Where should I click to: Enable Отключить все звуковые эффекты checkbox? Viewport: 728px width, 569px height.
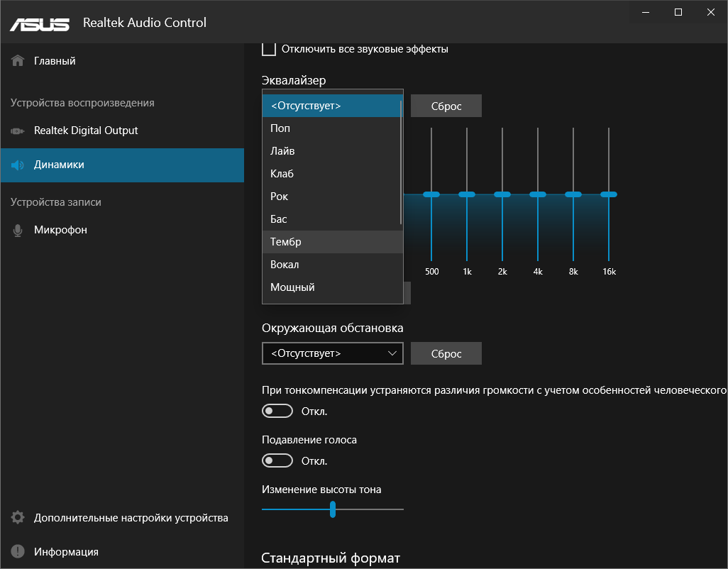268,49
